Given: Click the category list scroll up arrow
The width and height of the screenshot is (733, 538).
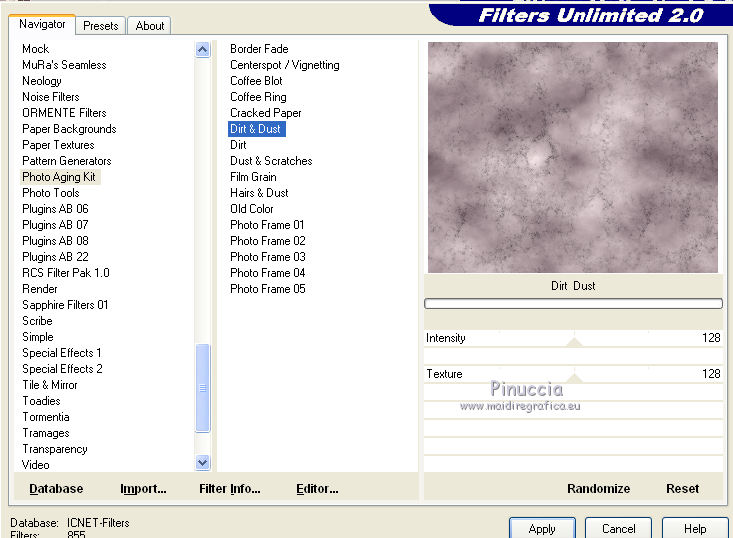Looking at the screenshot, I should tap(202, 49).
